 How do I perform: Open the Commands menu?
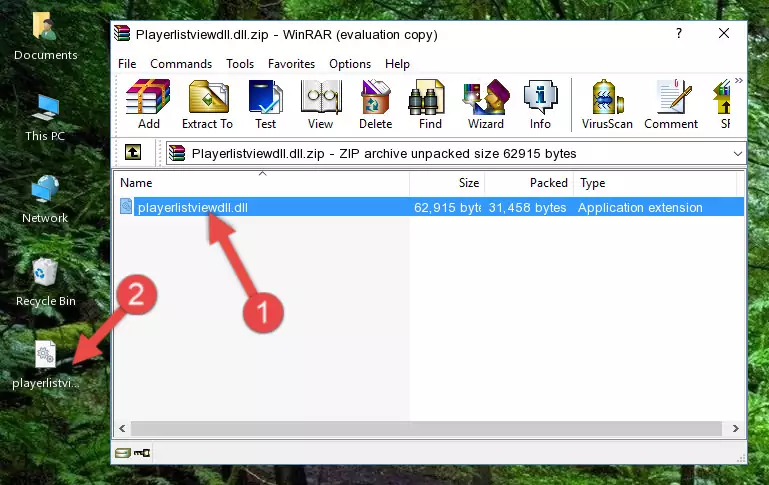[181, 64]
